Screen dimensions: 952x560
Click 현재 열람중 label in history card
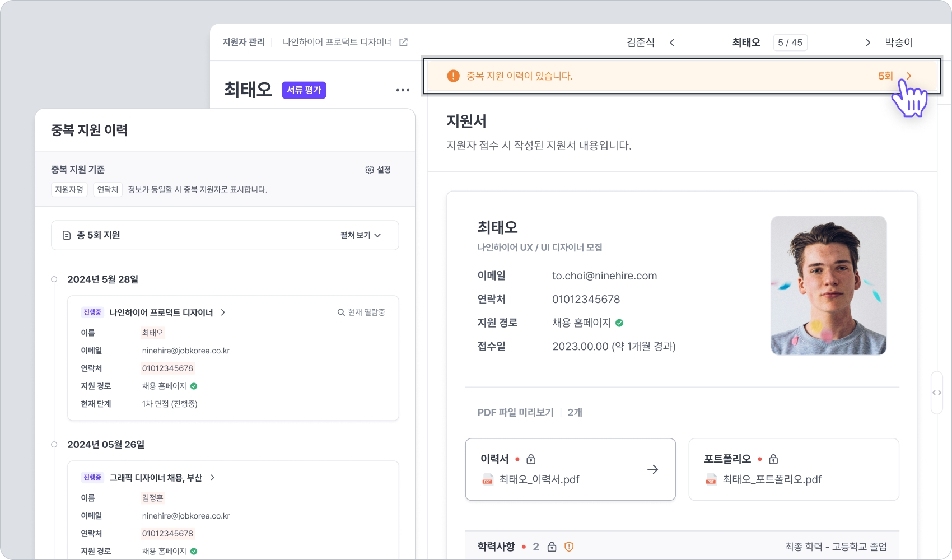pos(366,312)
